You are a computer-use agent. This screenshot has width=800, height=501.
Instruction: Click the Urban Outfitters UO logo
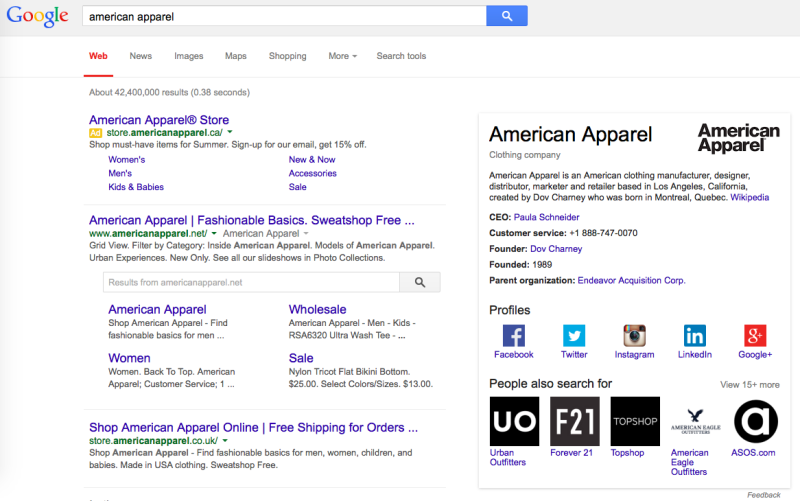(514, 421)
